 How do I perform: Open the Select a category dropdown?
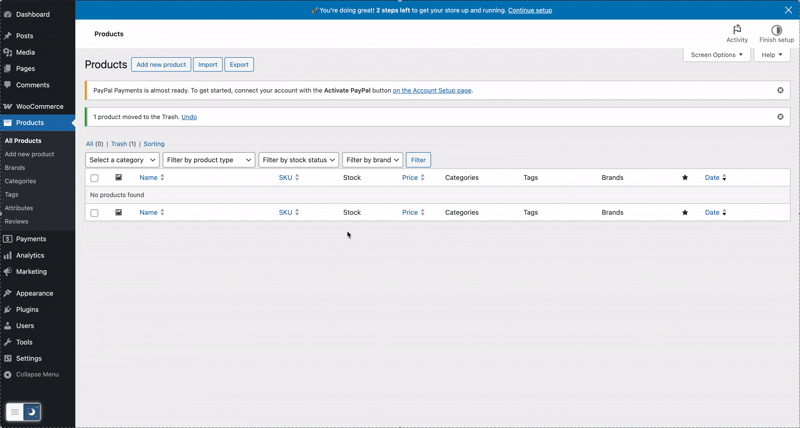click(x=122, y=160)
